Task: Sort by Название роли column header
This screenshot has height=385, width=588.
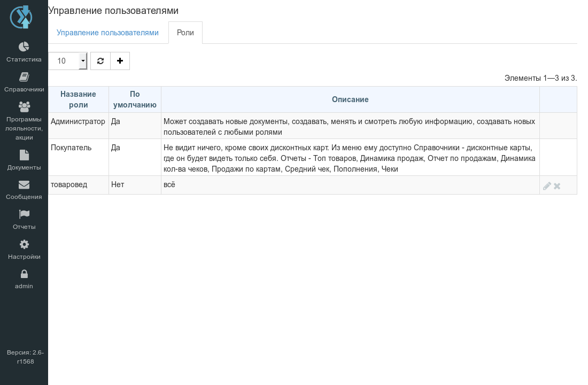Action: [79, 99]
